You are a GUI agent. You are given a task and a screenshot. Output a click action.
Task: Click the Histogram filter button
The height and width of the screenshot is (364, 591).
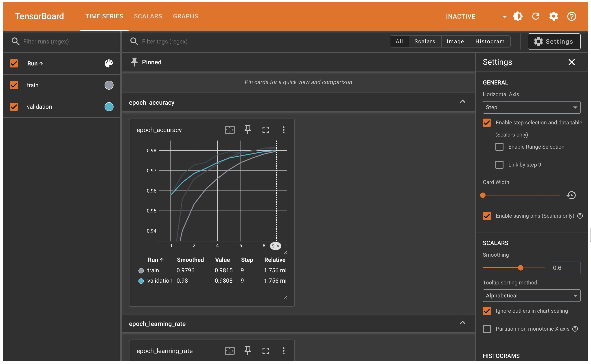pos(490,41)
